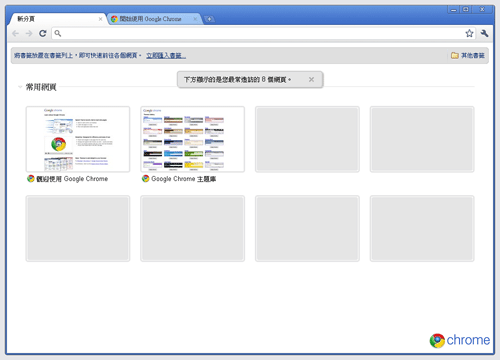Close the new tab page tab
The image size is (500, 360).
pyautogui.click(x=100, y=19)
